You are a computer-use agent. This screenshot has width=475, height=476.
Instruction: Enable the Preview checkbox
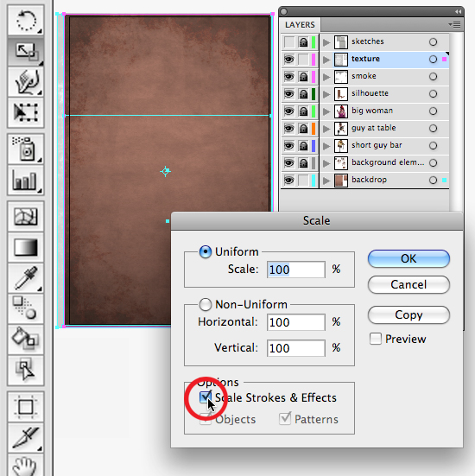[376, 339]
